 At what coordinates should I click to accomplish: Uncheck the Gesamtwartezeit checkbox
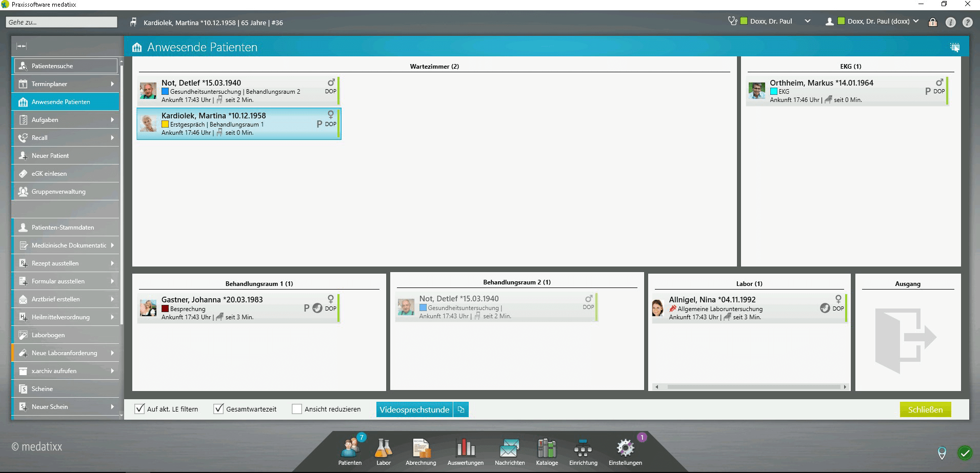click(x=218, y=409)
